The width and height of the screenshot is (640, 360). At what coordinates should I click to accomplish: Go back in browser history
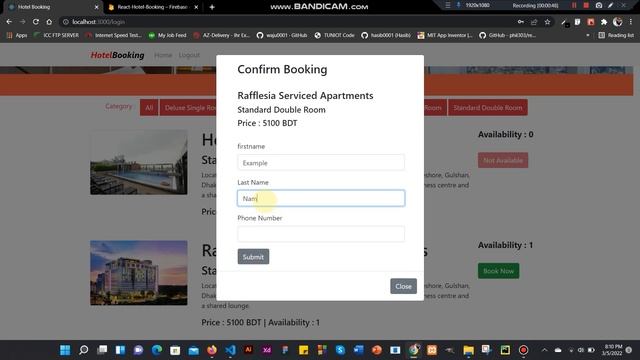(9, 22)
